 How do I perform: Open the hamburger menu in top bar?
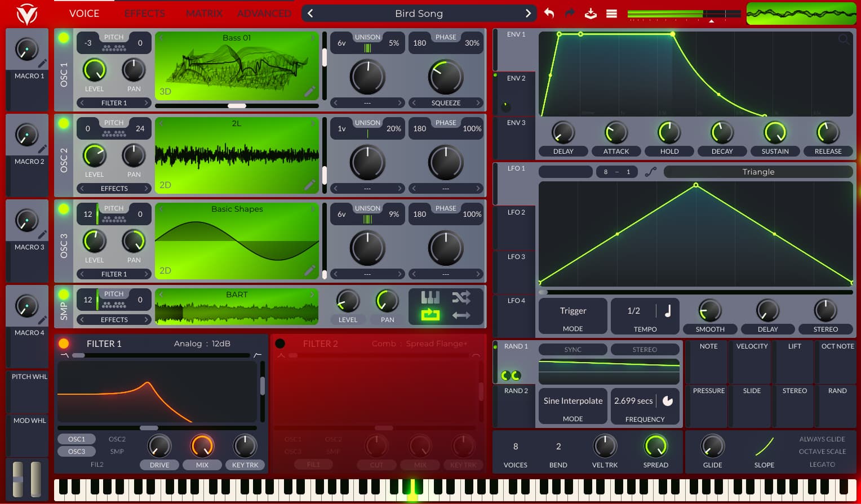coord(611,14)
